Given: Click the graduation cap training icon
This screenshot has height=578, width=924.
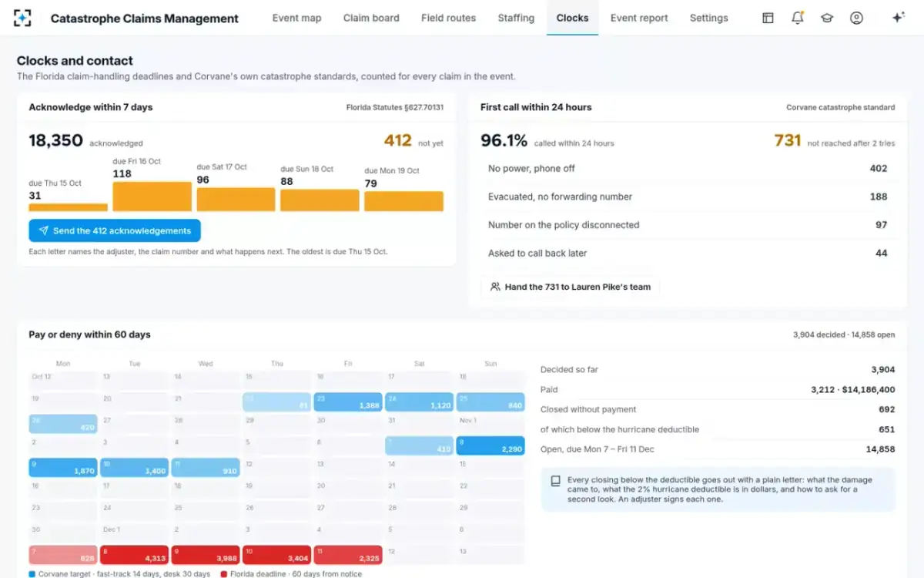Looking at the screenshot, I should [827, 18].
